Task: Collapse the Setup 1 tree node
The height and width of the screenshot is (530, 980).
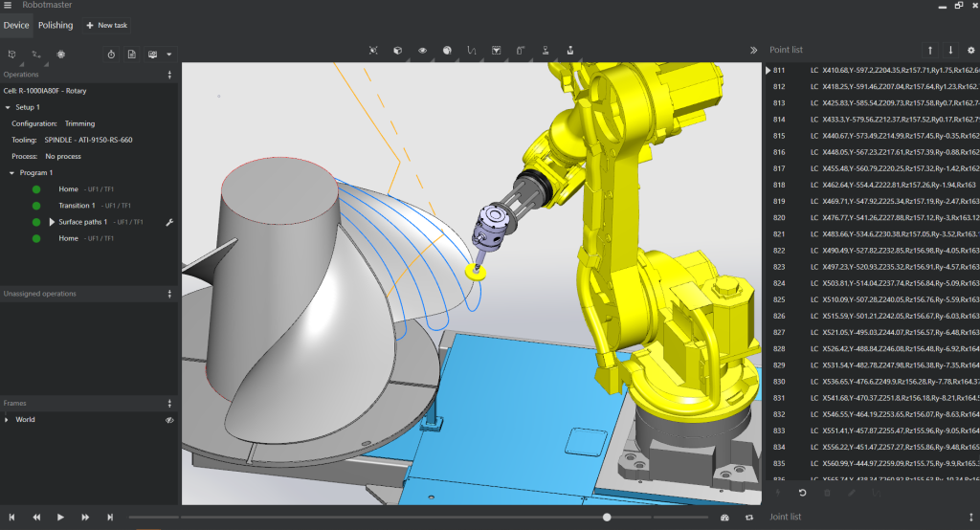Action: click(x=8, y=107)
